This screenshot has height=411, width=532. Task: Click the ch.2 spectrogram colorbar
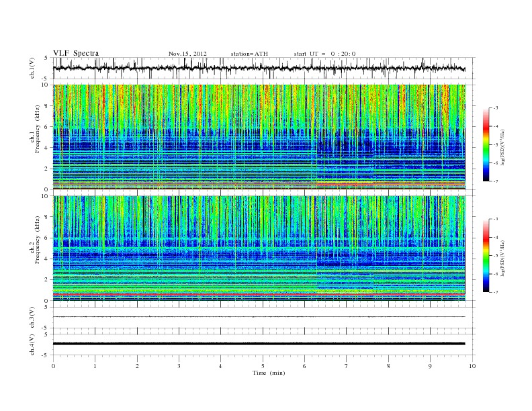486,256
